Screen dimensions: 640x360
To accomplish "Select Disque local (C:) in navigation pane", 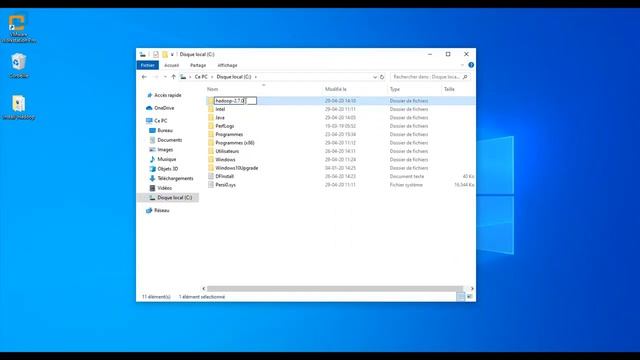I will [174, 198].
